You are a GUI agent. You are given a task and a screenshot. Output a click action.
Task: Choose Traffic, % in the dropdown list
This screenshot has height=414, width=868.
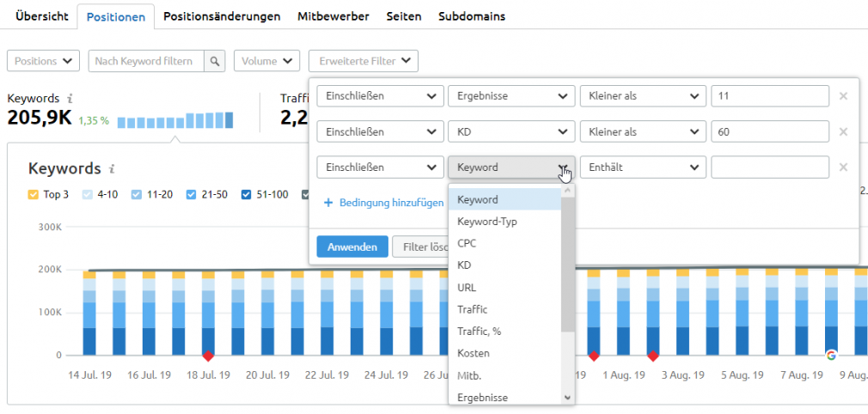tap(504, 331)
